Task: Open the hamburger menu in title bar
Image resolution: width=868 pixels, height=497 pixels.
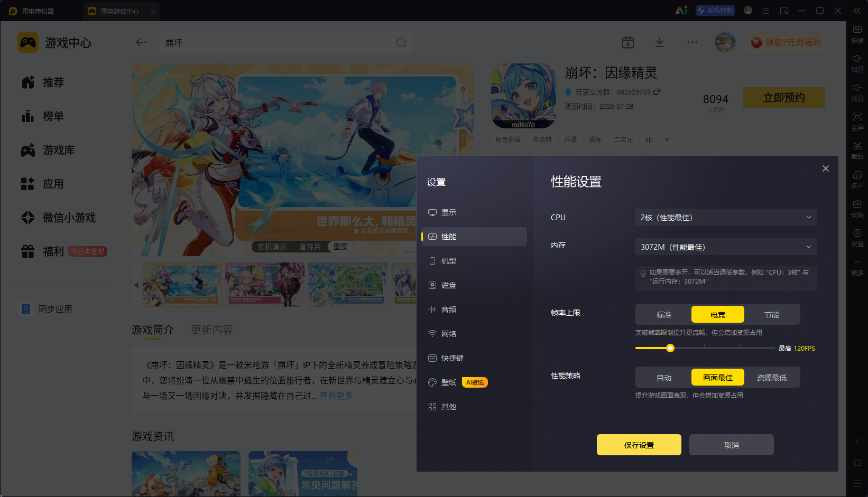Action: [765, 11]
